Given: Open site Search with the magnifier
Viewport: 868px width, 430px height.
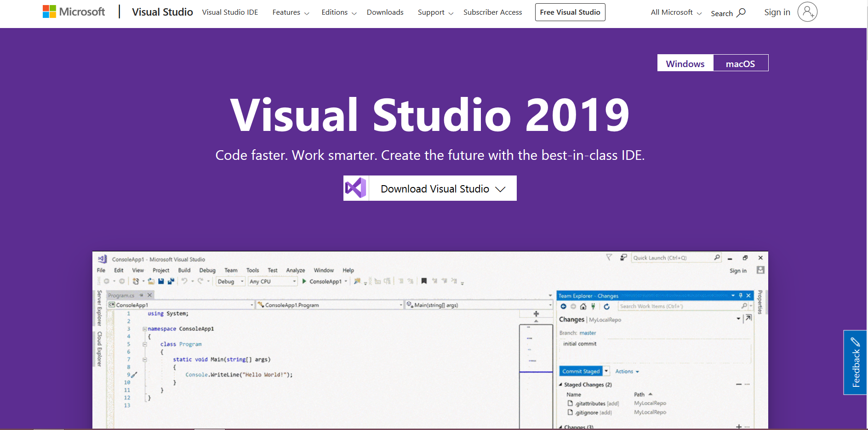Looking at the screenshot, I should pos(728,13).
